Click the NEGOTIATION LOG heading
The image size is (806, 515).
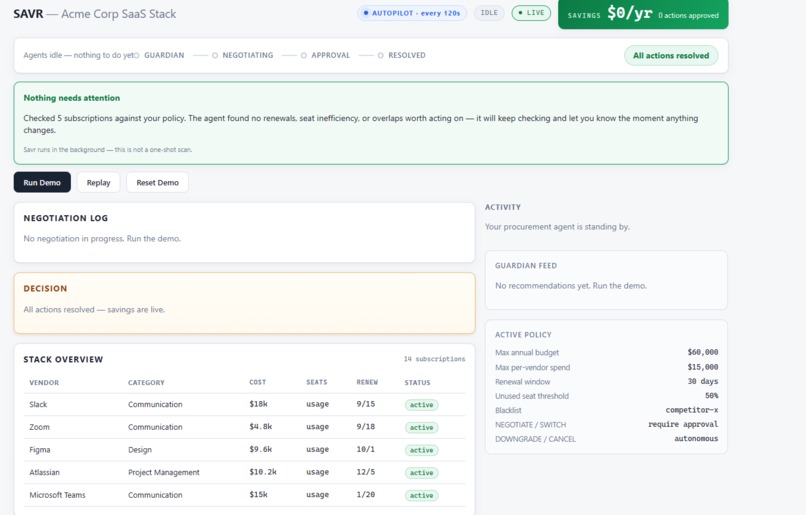[x=66, y=218]
